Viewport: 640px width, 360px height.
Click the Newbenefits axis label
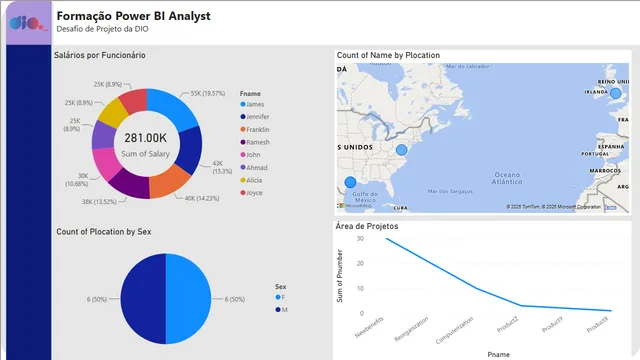(369, 327)
